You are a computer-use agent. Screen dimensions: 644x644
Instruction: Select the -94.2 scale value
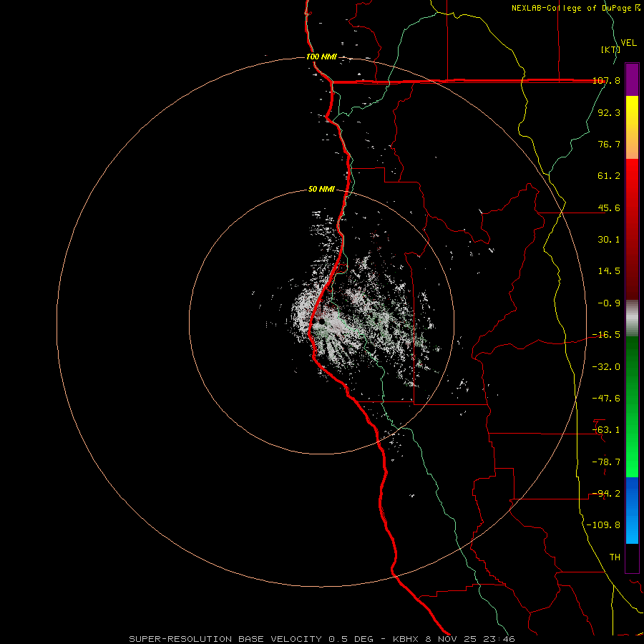coord(606,494)
